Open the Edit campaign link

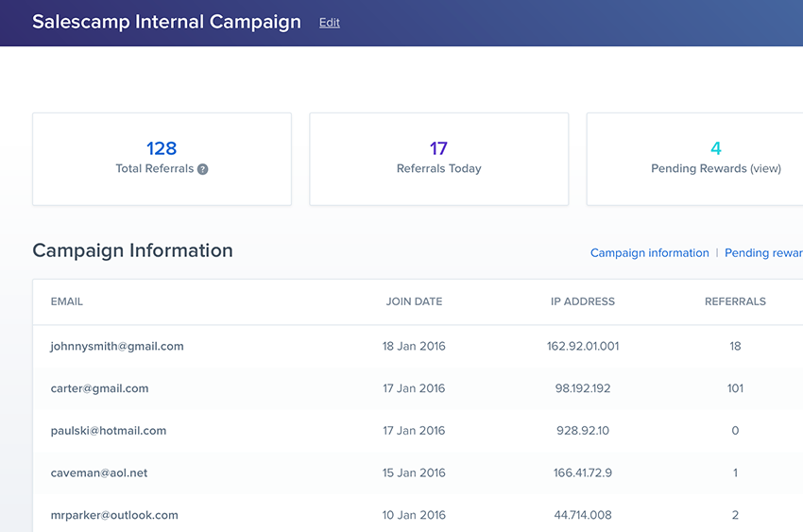(x=329, y=23)
